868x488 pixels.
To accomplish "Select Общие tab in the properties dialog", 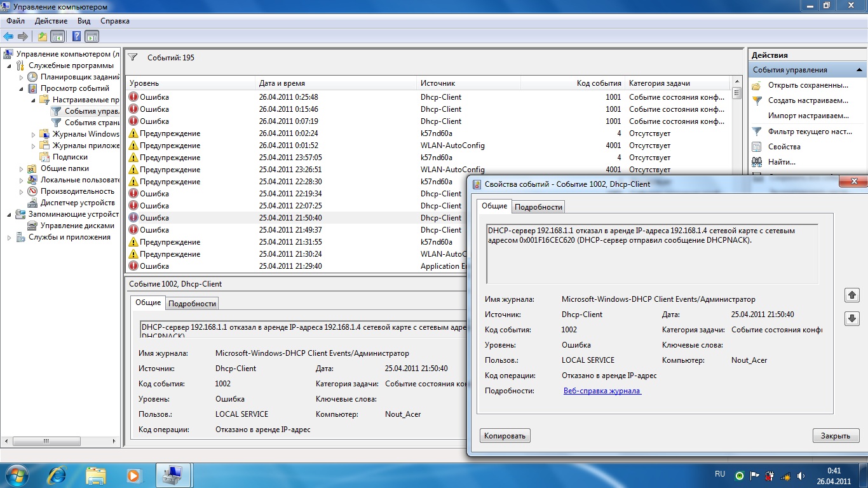I will (x=494, y=206).
